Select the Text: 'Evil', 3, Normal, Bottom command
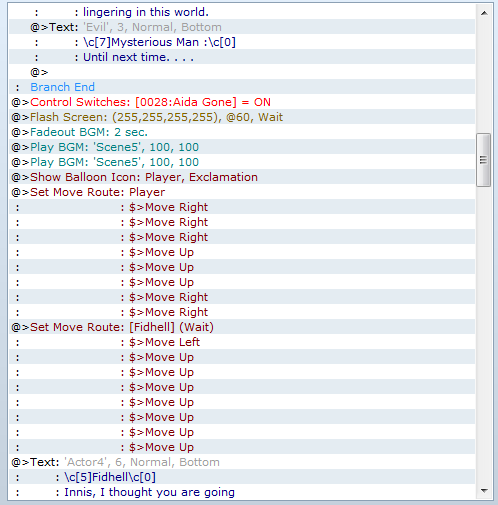The width and height of the screenshot is (498, 505). tap(242, 27)
